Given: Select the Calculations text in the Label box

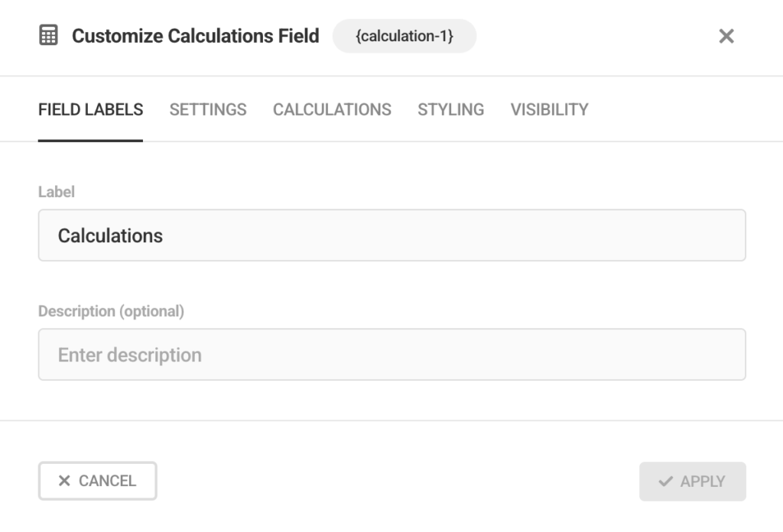Looking at the screenshot, I should click(110, 235).
